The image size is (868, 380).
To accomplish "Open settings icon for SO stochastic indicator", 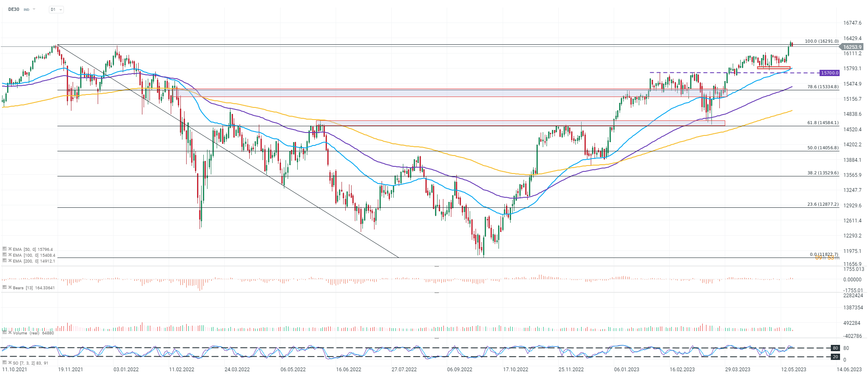I will [5, 362].
